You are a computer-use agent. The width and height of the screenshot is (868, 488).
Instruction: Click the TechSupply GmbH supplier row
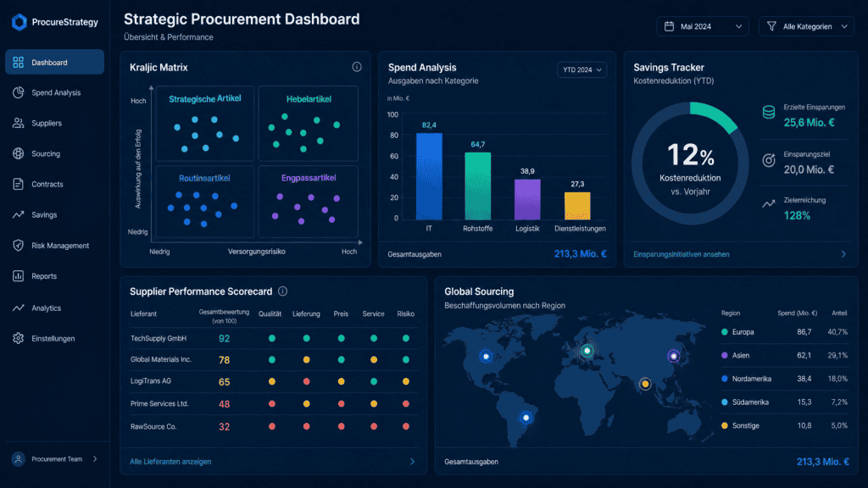click(274, 338)
